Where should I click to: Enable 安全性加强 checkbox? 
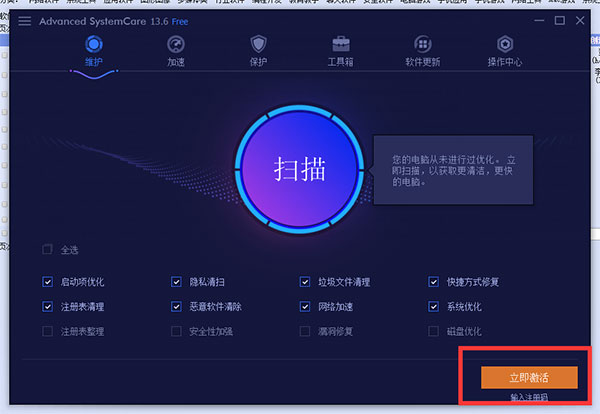176,331
